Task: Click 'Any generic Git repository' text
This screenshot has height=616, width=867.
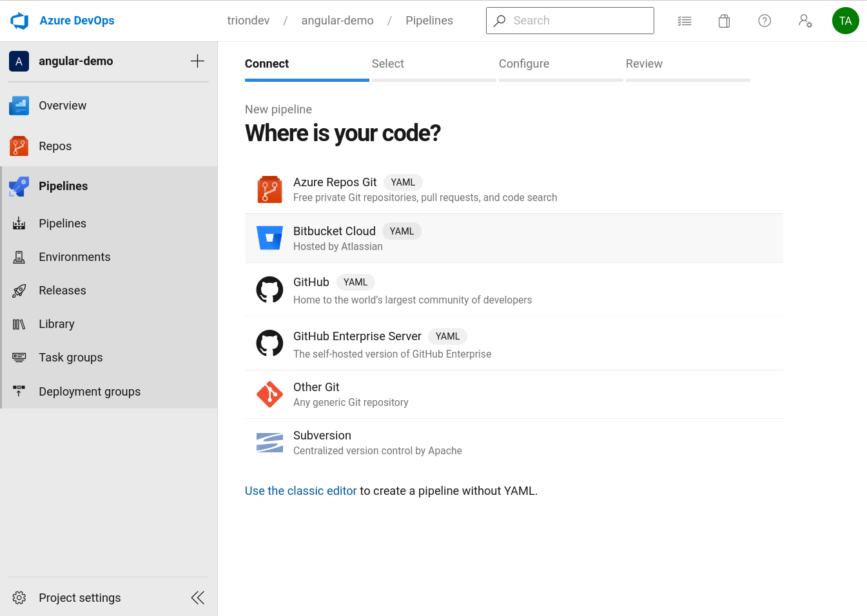Action: (351, 403)
